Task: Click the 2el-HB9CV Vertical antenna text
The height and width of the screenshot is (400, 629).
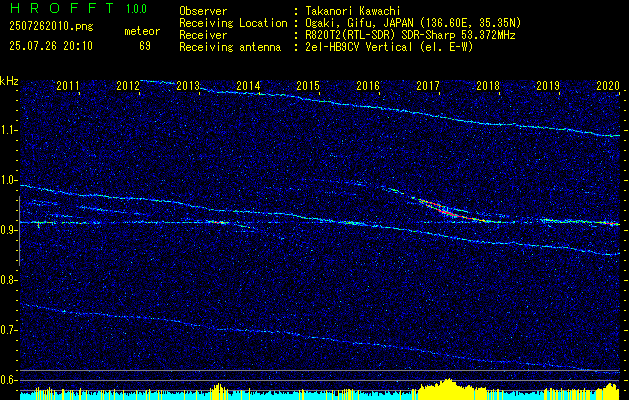Action: (x=388, y=47)
